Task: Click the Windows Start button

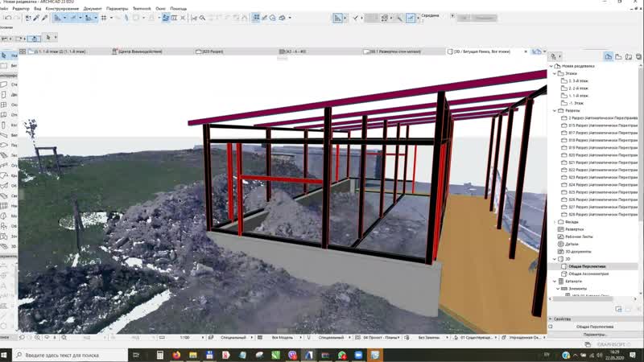Action: click(x=7, y=355)
